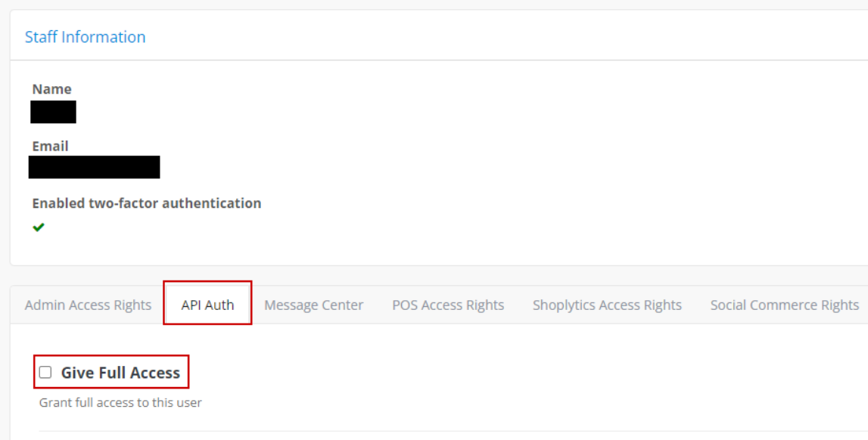Click empty area right of the Staff Information title
Screen dimensions: 868x440
[x=492, y=37]
